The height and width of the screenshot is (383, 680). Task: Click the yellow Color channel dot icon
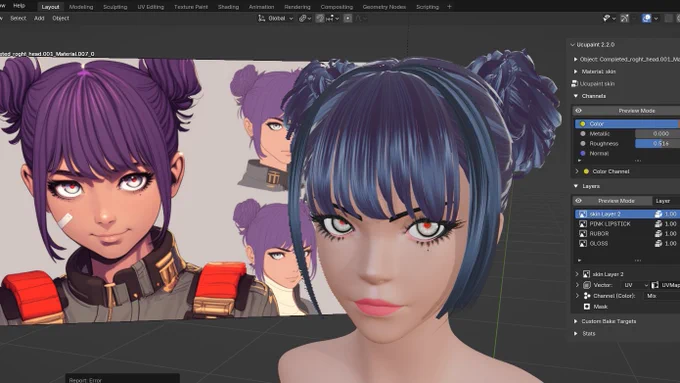[583, 124]
